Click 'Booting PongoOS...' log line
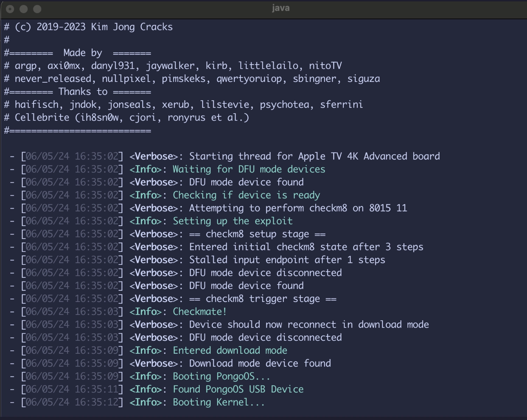Viewport: 527px width, 420px height. 221,377
